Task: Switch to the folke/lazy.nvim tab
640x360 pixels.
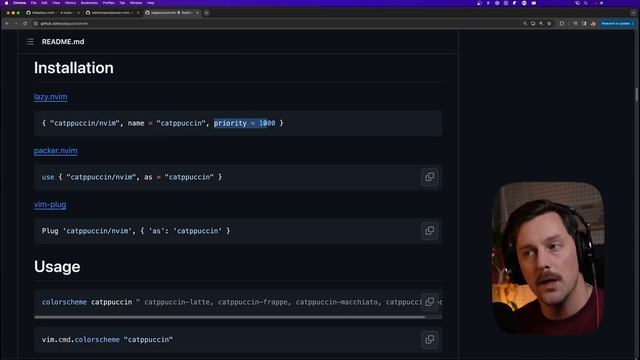Action: point(51,13)
